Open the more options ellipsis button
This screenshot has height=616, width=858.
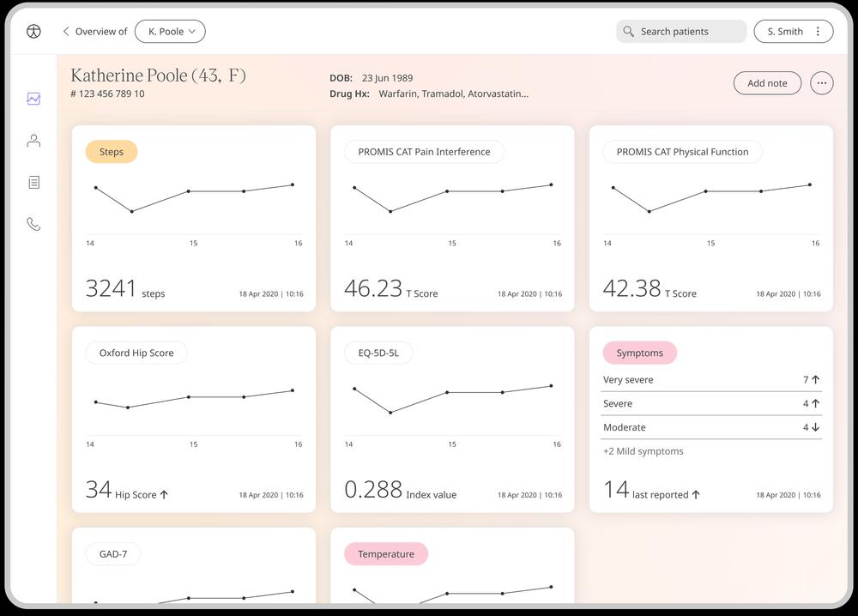pyautogui.click(x=821, y=83)
